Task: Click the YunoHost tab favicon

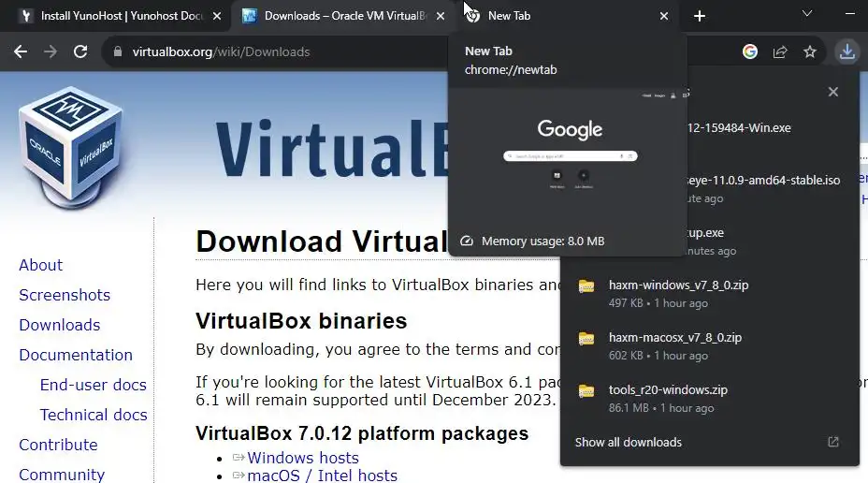Action: [x=26, y=16]
